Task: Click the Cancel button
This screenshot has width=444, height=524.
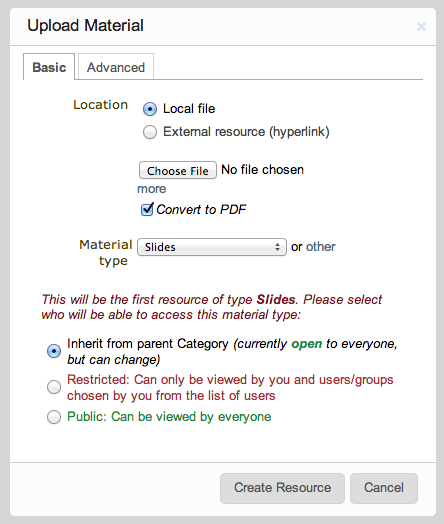Action: tap(384, 488)
